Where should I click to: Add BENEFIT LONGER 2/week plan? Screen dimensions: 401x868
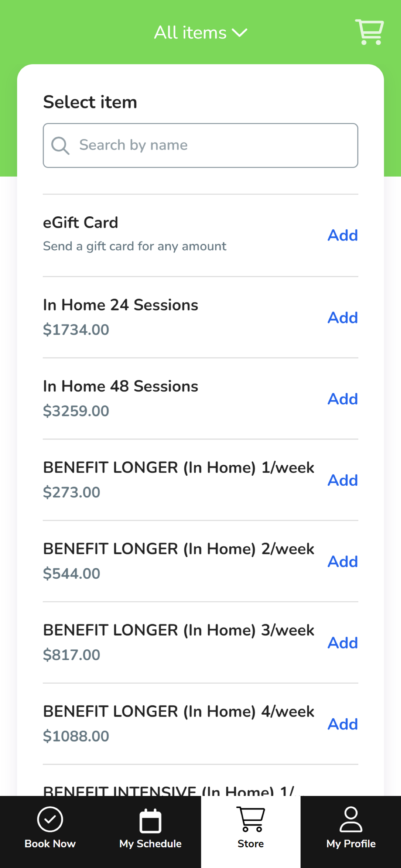click(x=342, y=561)
